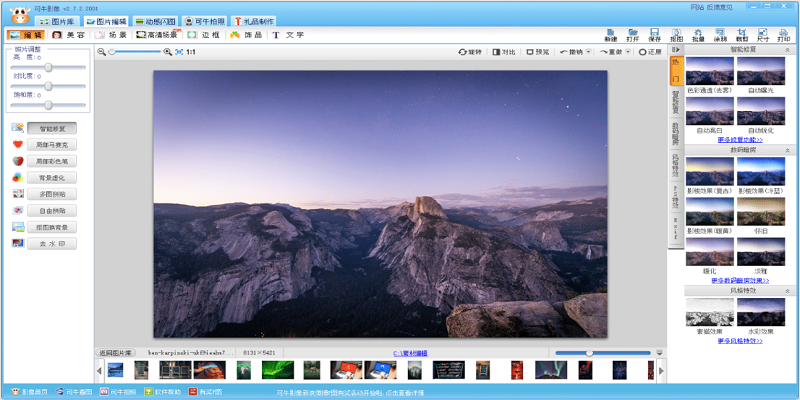The image size is (800, 400).
Task: Click the fit-to-screen icon beside 1:1
Action: click(x=179, y=51)
